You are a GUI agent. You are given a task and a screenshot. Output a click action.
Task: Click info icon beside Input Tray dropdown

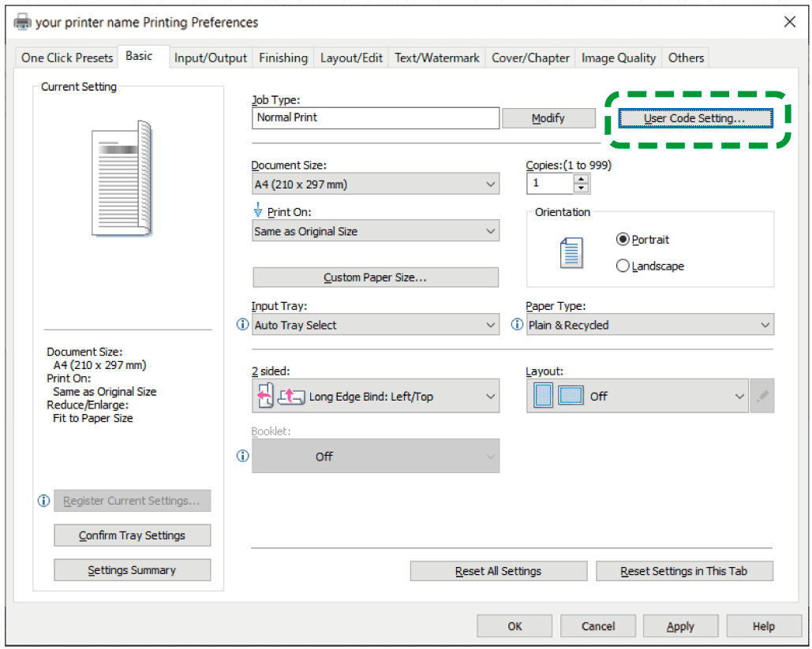(x=242, y=325)
